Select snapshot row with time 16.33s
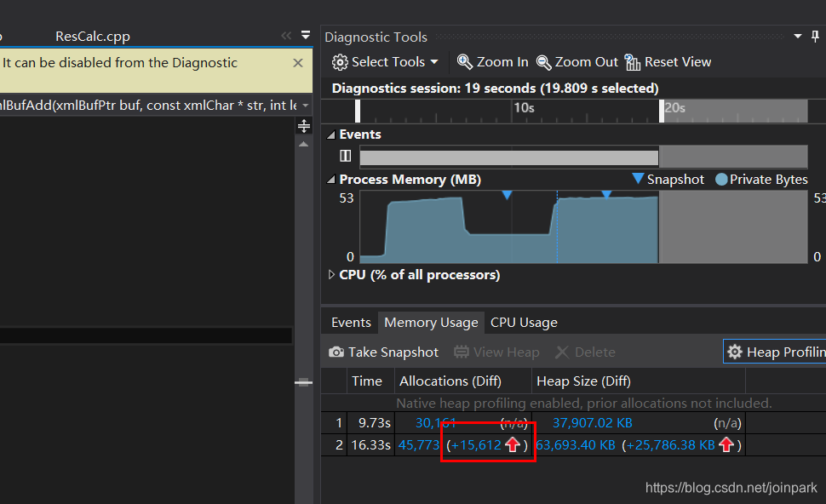The image size is (826, 504). (532, 445)
